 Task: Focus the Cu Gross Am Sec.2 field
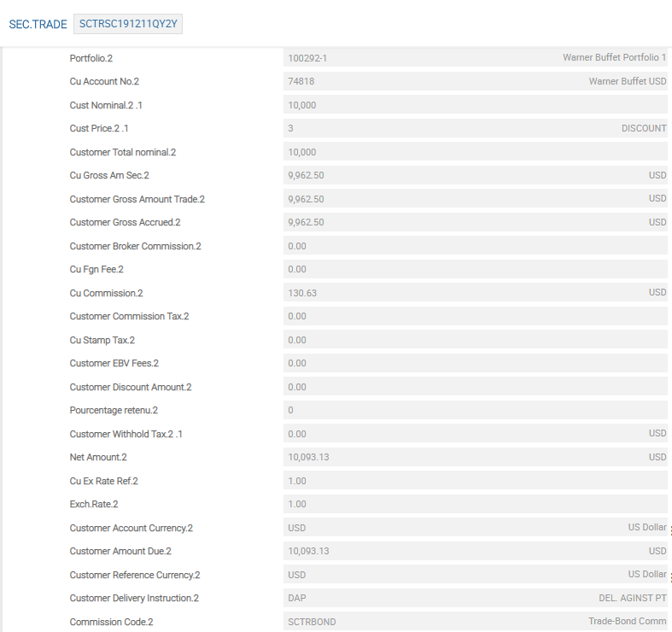pyautogui.click(x=475, y=175)
